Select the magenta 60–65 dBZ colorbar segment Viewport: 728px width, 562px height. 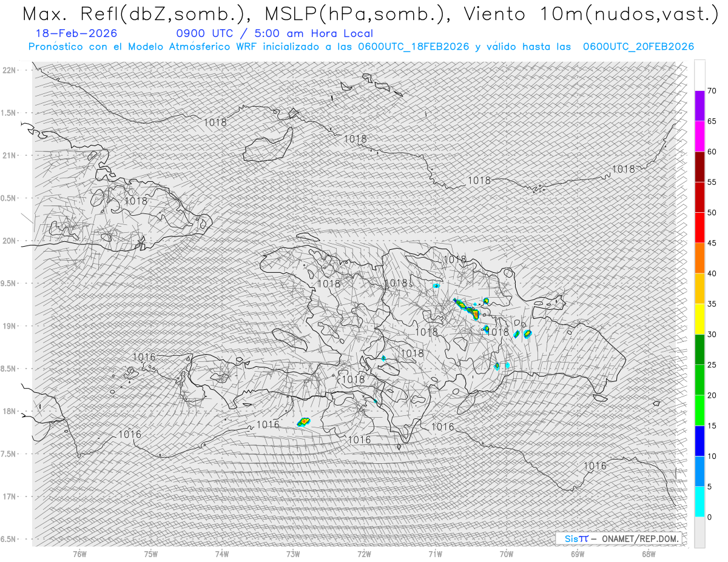(699, 136)
